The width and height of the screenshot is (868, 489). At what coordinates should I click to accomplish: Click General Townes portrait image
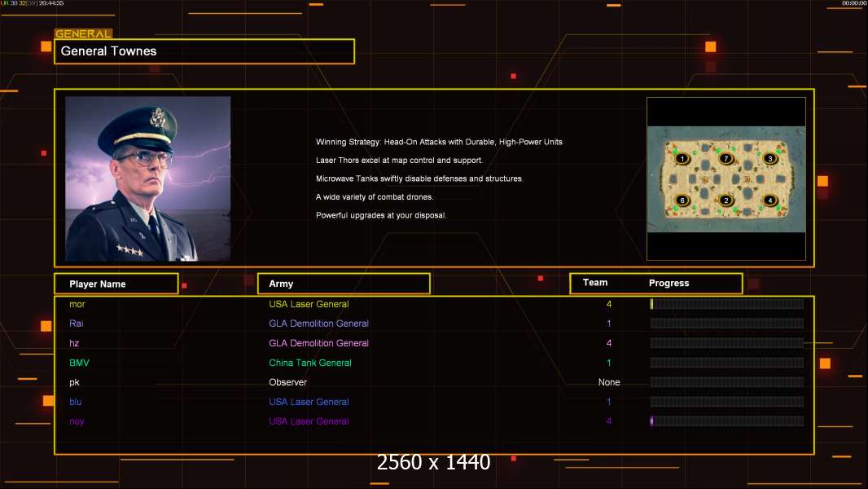point(147,178)
